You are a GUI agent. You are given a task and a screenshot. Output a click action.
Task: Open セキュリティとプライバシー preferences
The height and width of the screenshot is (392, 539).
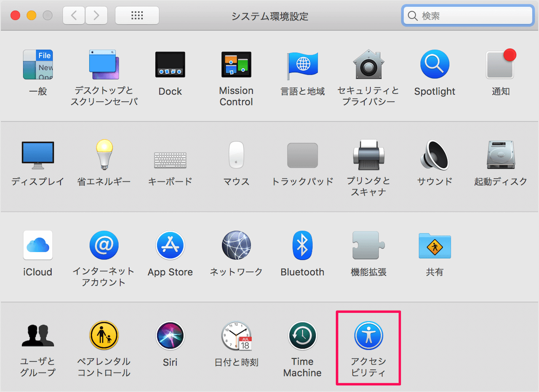(x=368, y=65)
